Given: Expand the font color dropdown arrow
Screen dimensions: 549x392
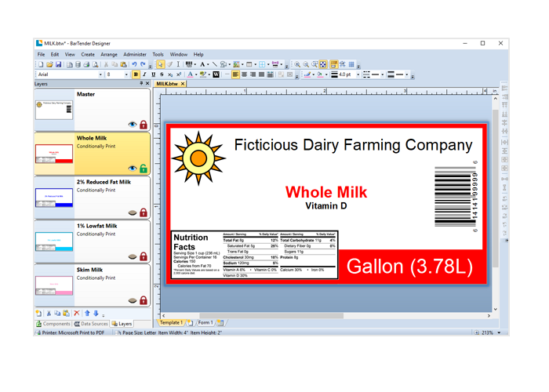Looking at the screenshot, I should pos(196,74).
